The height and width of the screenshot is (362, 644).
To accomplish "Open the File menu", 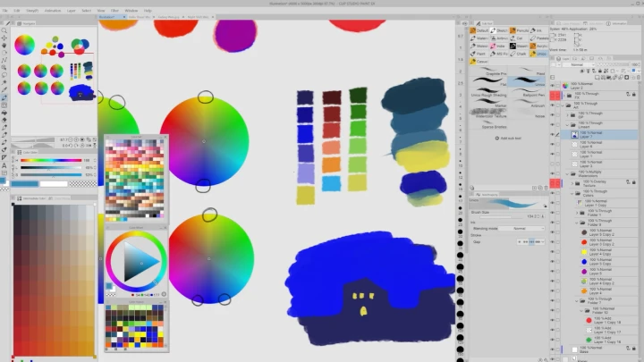I will click(5, 10).
